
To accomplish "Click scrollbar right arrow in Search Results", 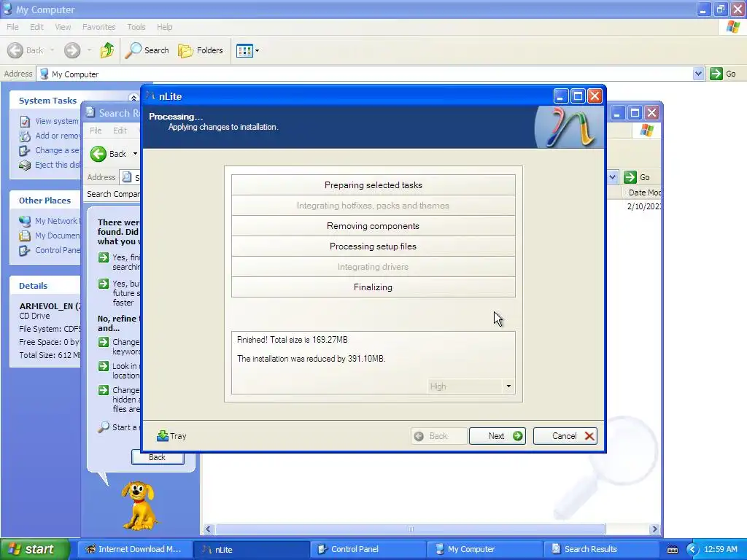I will [x=654, y=529].
